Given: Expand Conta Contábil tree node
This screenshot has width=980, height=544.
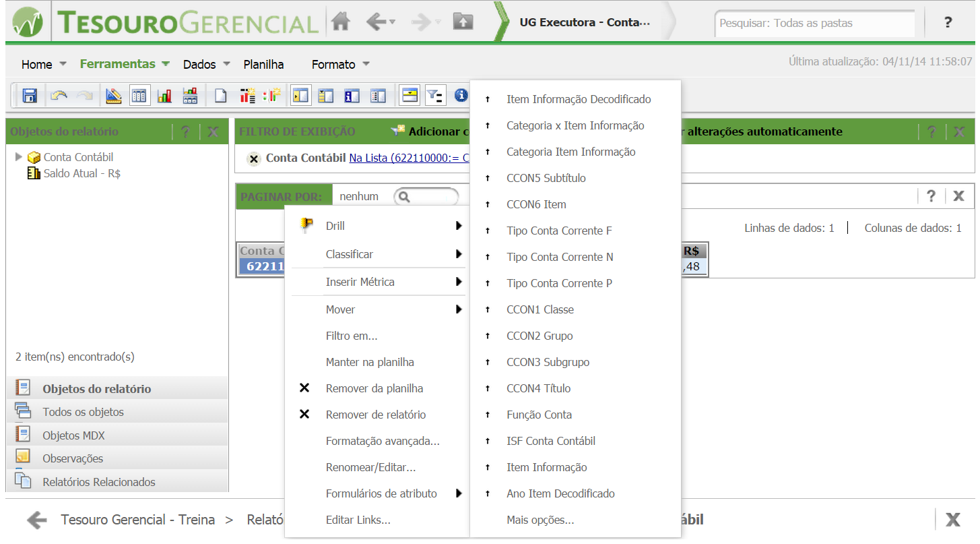Looking at the screenshot, I should (19, 157).
